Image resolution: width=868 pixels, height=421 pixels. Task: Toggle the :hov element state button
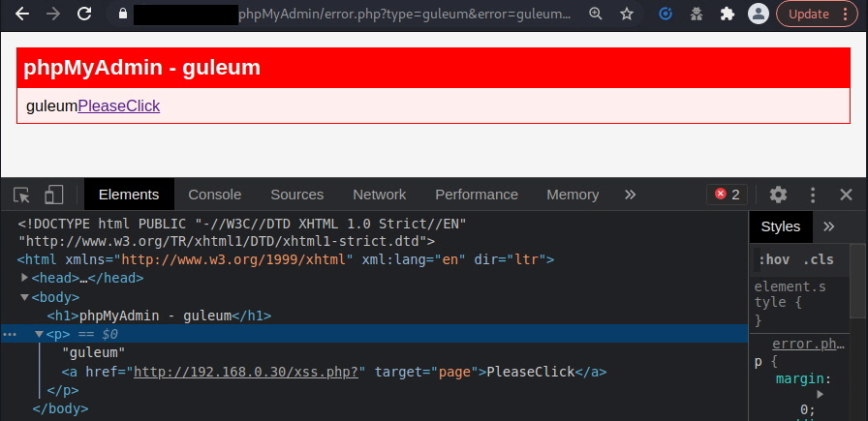click(x=774, y=260)
